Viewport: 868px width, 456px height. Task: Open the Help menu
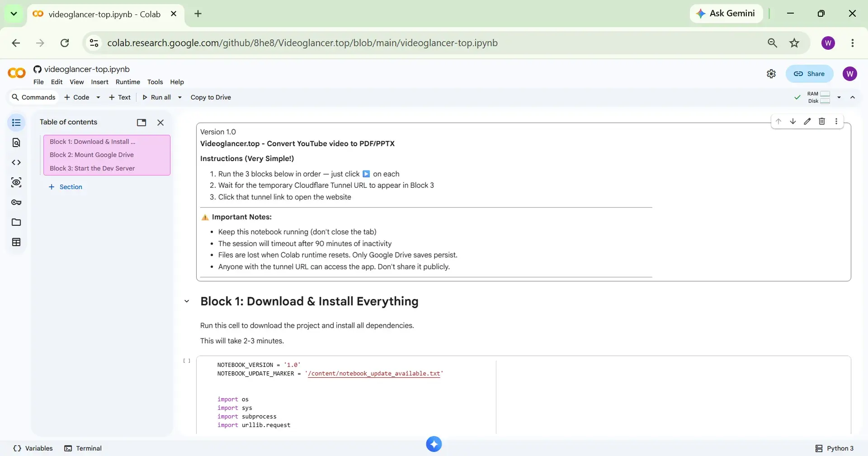click(177, 82)
